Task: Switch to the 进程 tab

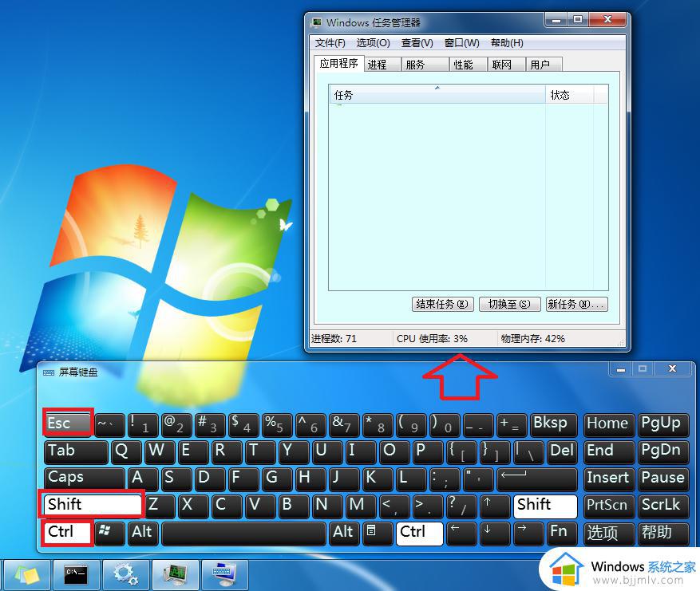Action: pos(382,65)
